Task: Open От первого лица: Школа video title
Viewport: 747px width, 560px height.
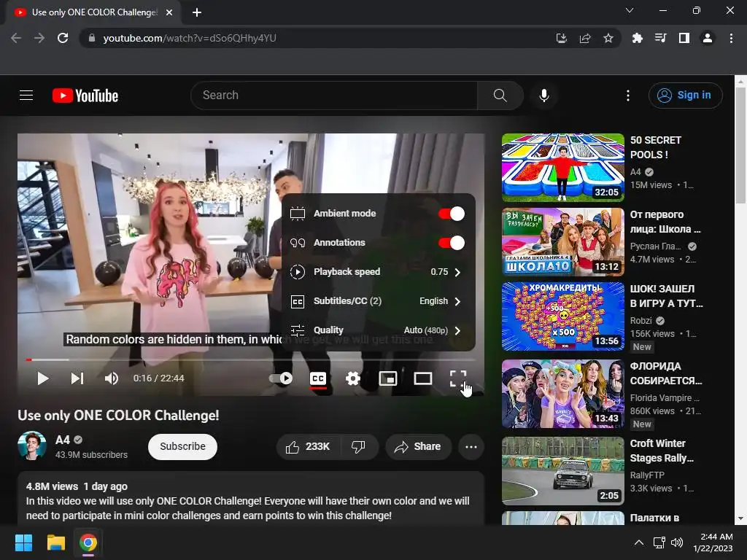Action: coord(665,222)
